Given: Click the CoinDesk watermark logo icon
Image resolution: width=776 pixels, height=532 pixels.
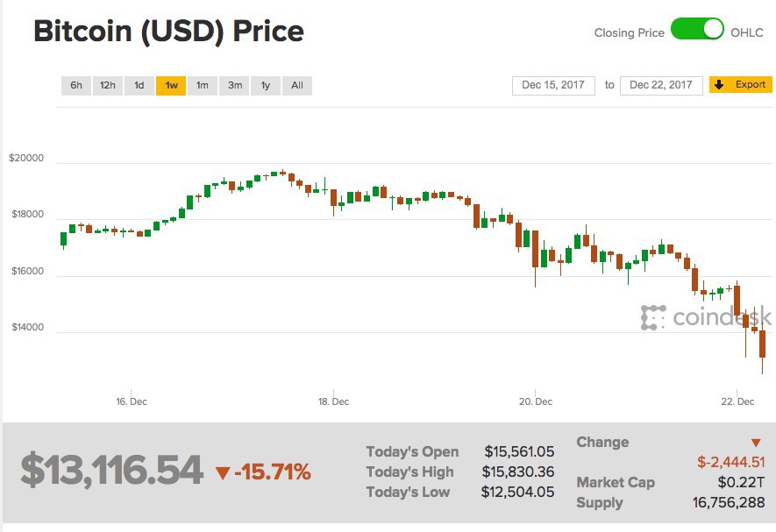Looking at the screenshot, I should click(x=653, y=317).
